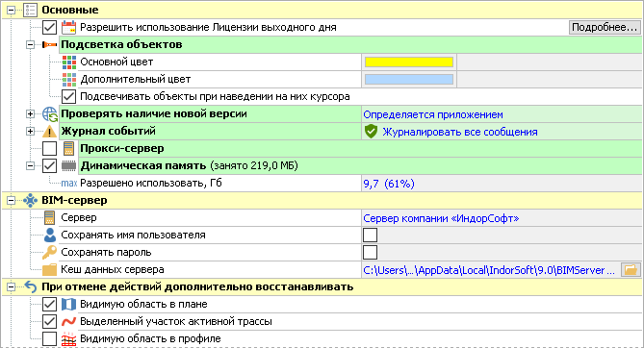Collapse При отмене действий section
This screenshot has width=644, height=348.
pyautogui.click(x=12, y=286)
